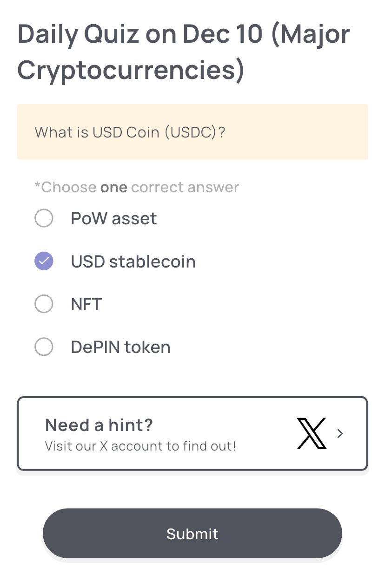Click the checkmark inside the purple circle
Screen dimensions: 385x588
[43, 261]
